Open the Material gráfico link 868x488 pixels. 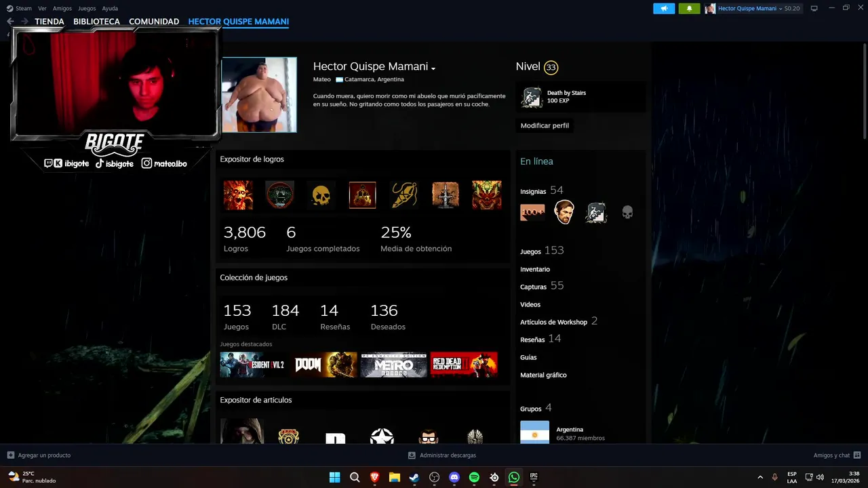coord(543,375)
